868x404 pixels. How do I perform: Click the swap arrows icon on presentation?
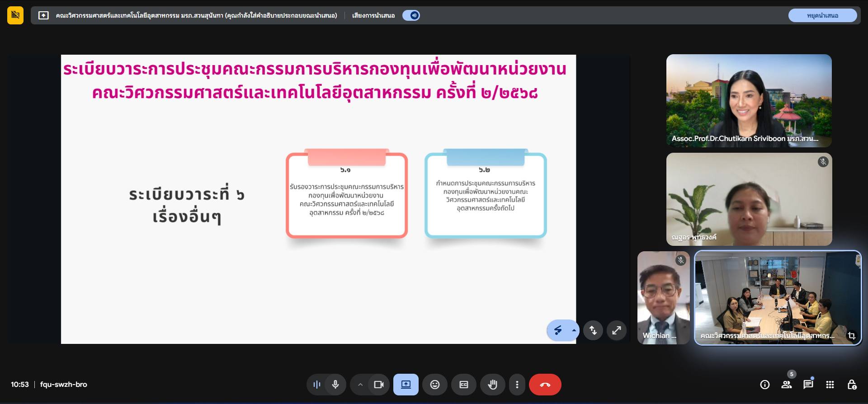(593, 330)
